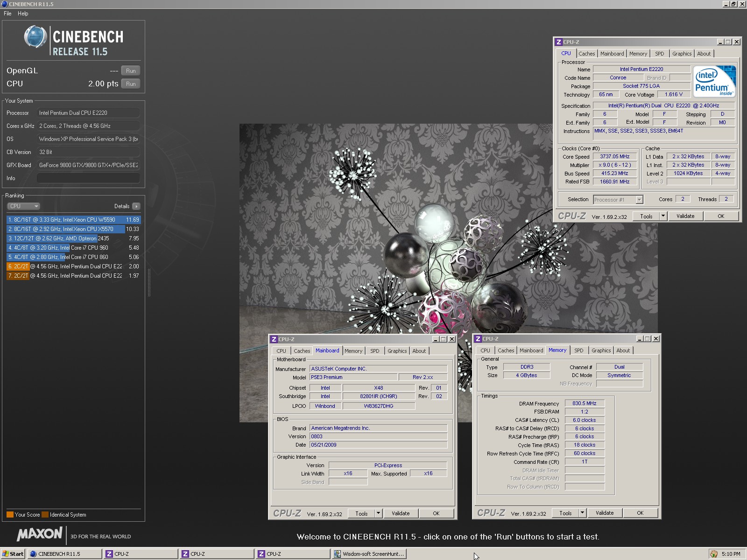Image resolution: width=747 pixels, height=560 pixels.
Task: Click the Windows Start button
Action: (13, 554)
